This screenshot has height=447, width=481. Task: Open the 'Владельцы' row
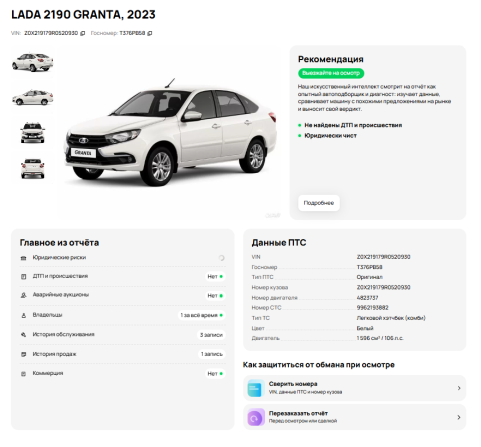123,315
